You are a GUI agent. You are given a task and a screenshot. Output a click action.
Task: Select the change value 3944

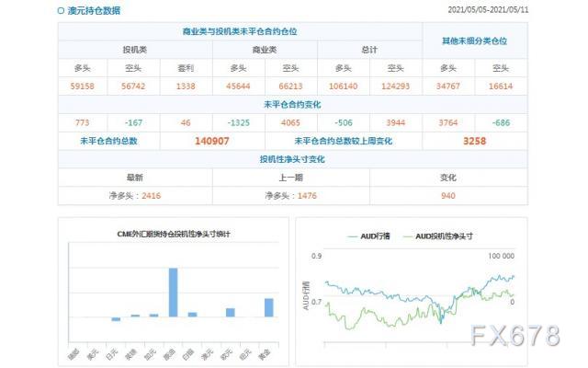point(396,122)
